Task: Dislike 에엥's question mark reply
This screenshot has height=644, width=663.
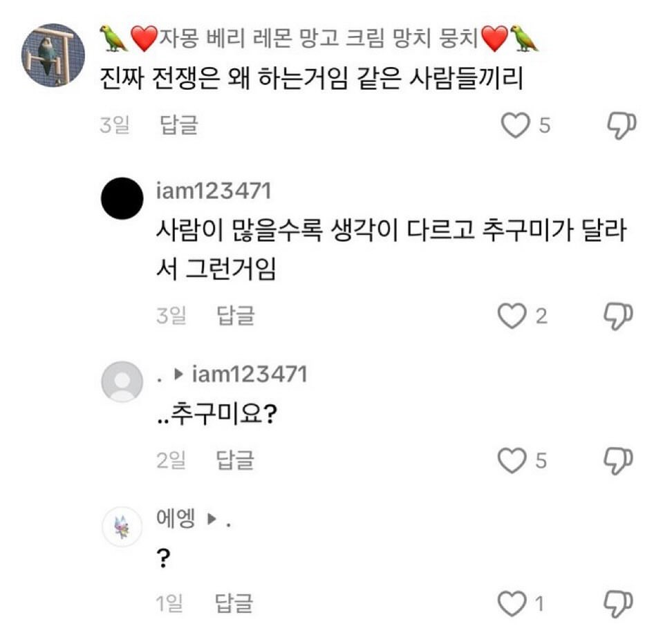Action: (x=620, y=603)
